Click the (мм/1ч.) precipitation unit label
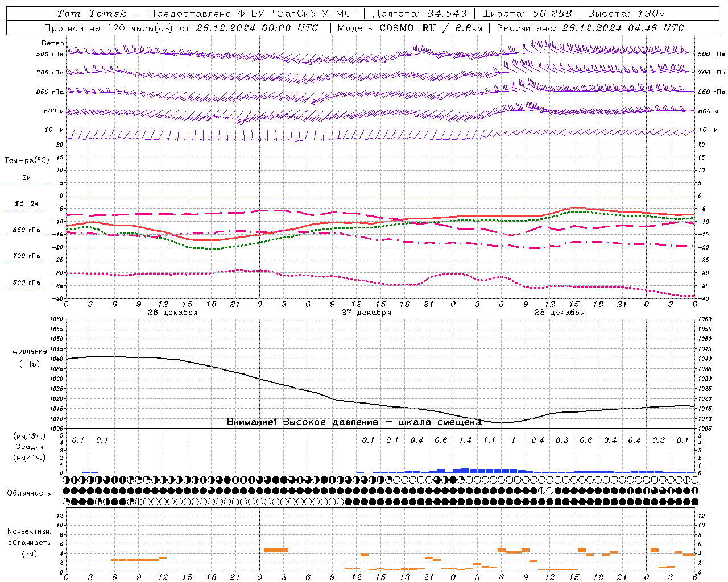Viewport: 728px width, 582px height. (x=29, y=458)
